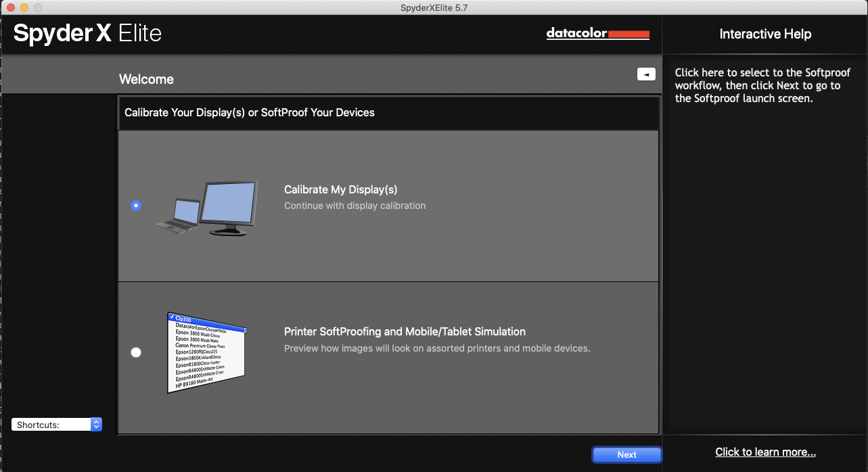Click the SpyderX Elite logo

coord(87,32)
